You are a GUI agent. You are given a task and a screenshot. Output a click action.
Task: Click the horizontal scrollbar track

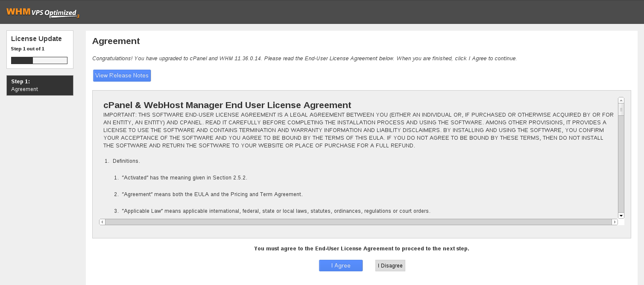click(x=359, y=222)
